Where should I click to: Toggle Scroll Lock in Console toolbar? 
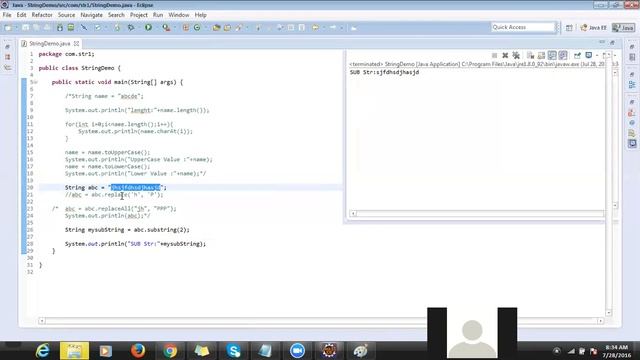tap(541, 56)
